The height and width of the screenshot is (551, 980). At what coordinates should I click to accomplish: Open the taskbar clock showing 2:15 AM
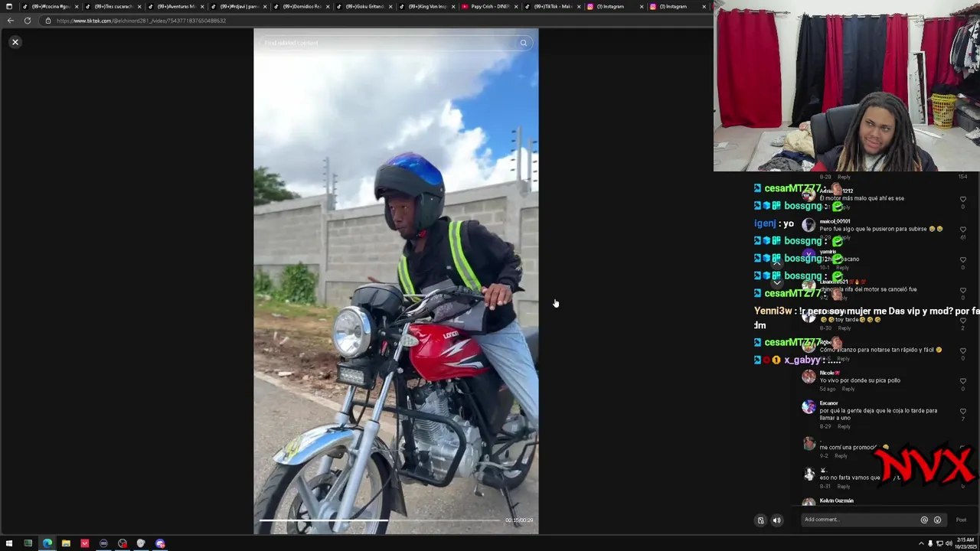pyautogui.click(x=965, y=543)
